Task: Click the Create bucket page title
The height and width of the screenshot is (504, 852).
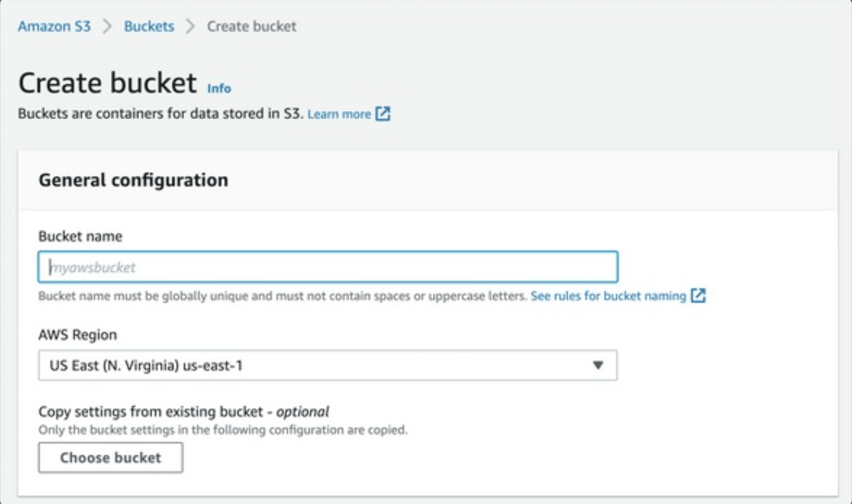Action: tap(108, 83)
